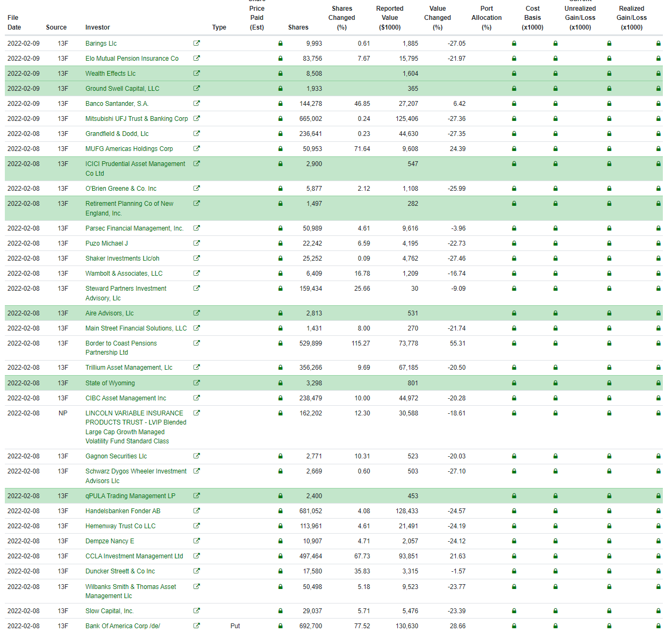Open external link icon for Dempze Nancy E

click(x=197, y=541)
